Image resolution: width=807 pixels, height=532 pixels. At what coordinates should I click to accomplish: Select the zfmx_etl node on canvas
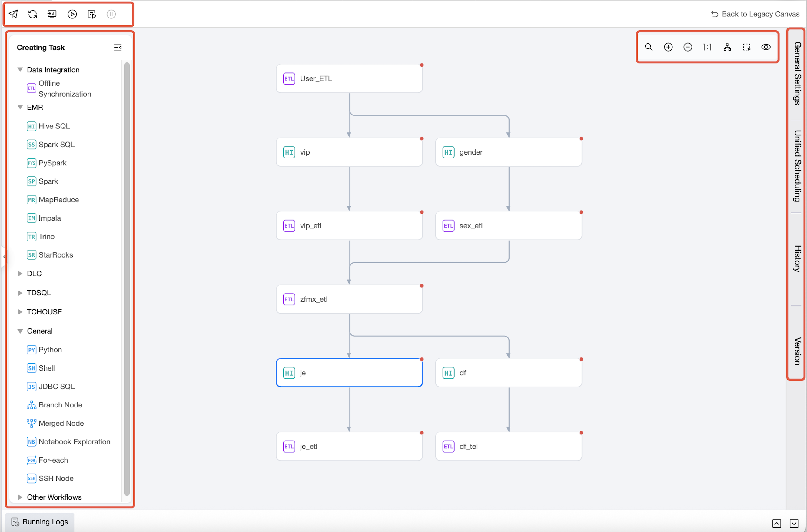coord(349,299)
